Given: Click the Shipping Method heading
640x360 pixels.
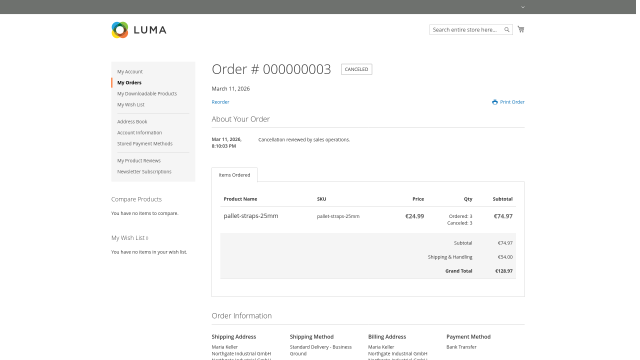Looking at the screenshot, I should coord(312,337).
